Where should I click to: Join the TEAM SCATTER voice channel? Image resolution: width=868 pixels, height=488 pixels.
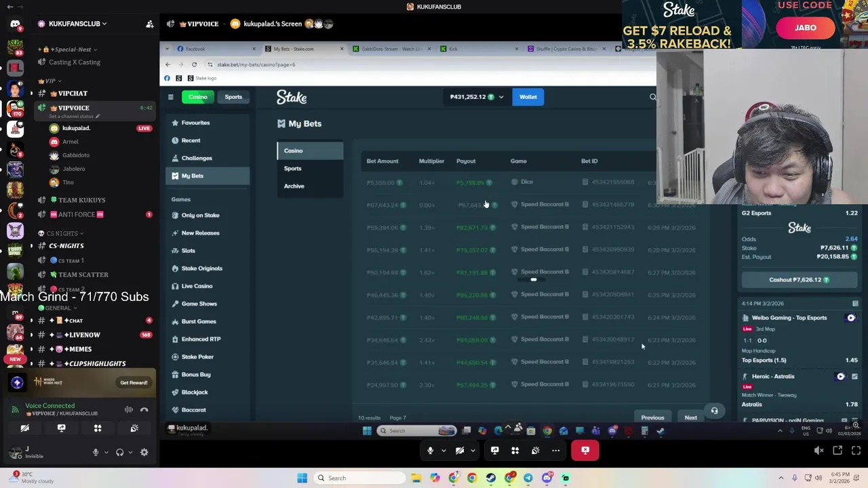click(x=83, y=274)
